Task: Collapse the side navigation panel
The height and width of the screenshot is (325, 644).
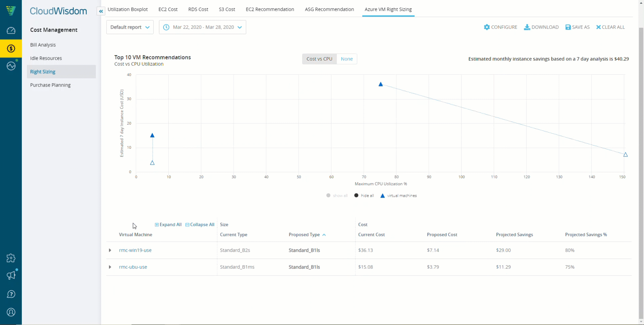Action: (101, 11)
